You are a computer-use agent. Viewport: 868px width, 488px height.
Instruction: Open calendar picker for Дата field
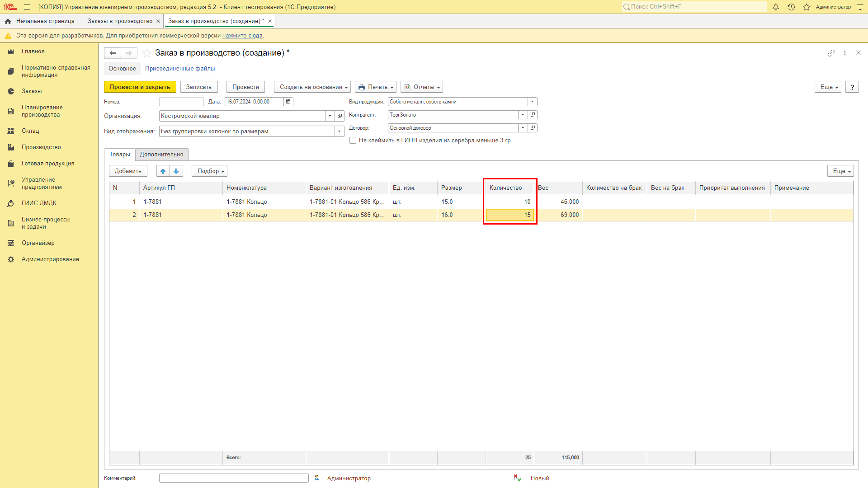tap(288, 102)
